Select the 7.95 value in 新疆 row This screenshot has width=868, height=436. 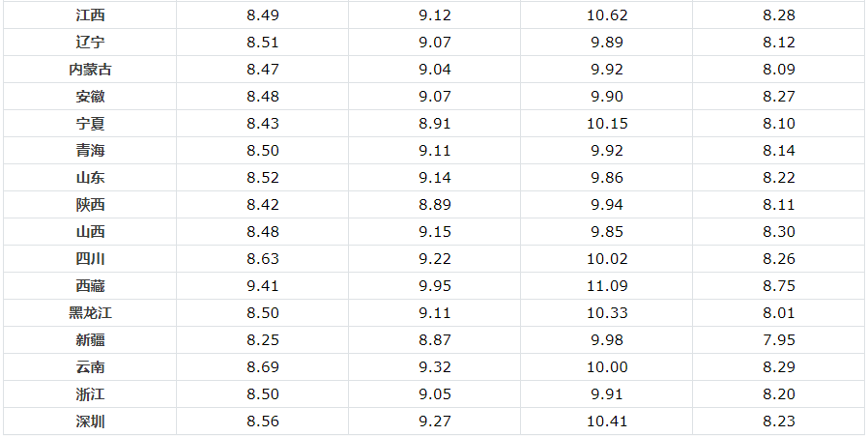pyautogui.click(x=779, y=340)
